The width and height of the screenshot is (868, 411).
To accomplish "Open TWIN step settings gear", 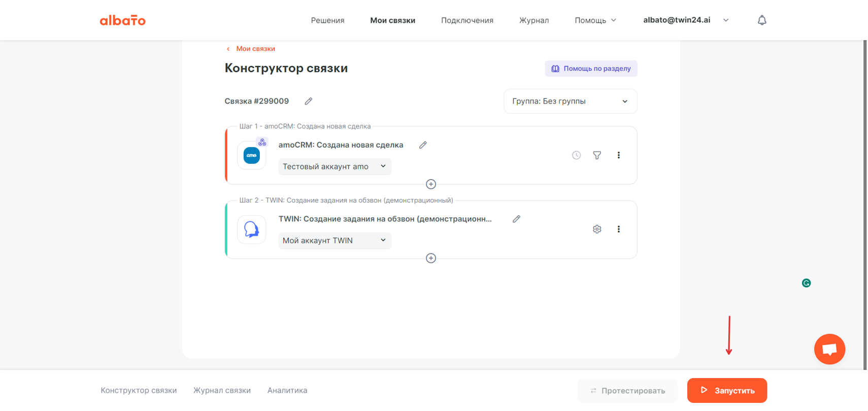I will pyautogui.click(x=597, y=229).
